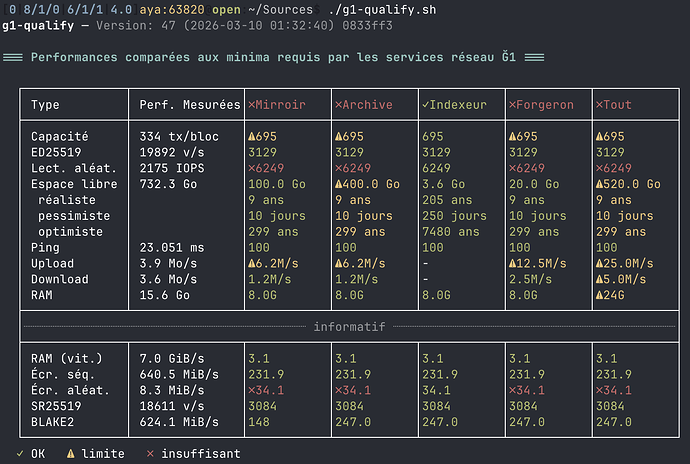Click the warning icon beside 520.0 Go
Image resolution: width=690 pixels, height=464 pixels.
coord(599,184)
